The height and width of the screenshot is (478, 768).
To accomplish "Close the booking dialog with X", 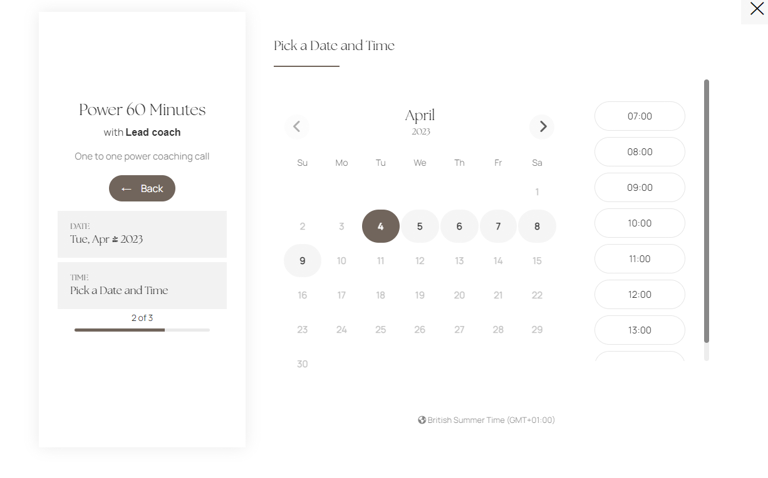I will (x=756, y=10).
